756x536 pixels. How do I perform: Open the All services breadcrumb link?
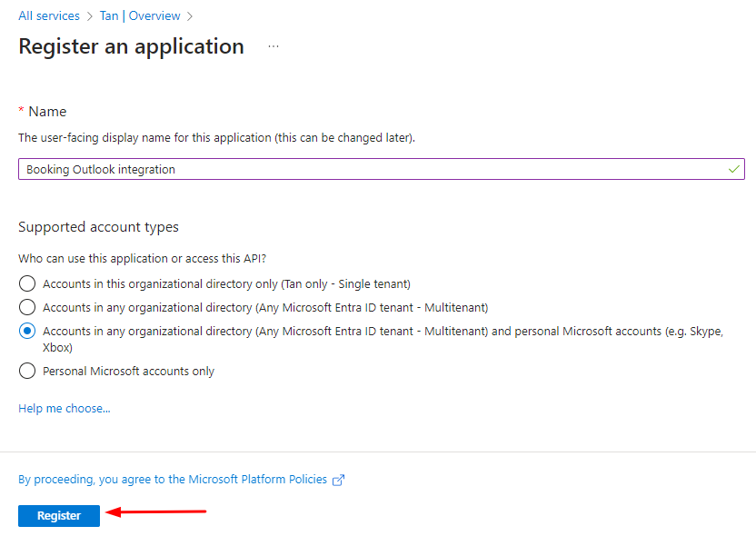[49, 16]
